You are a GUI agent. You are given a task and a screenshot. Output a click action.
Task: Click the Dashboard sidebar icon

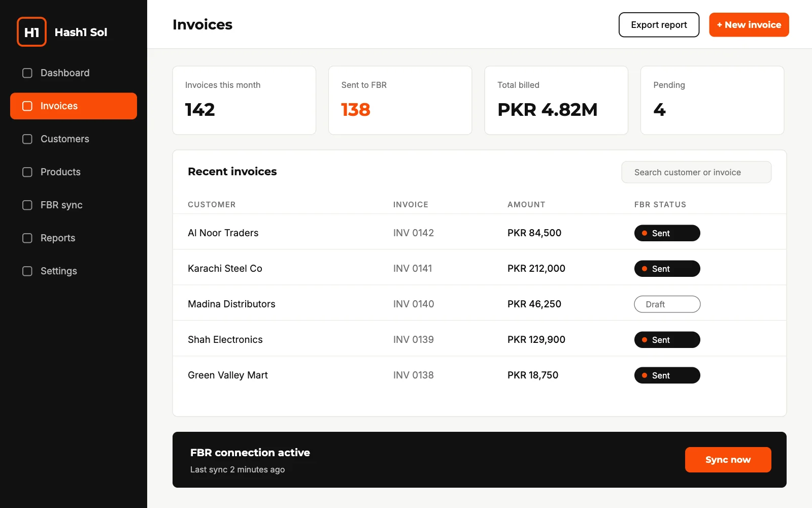click(x=27, y=73)
